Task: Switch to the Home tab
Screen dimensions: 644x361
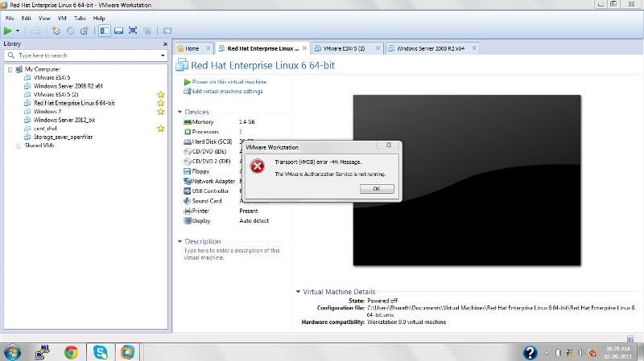Action: [192, 48]
